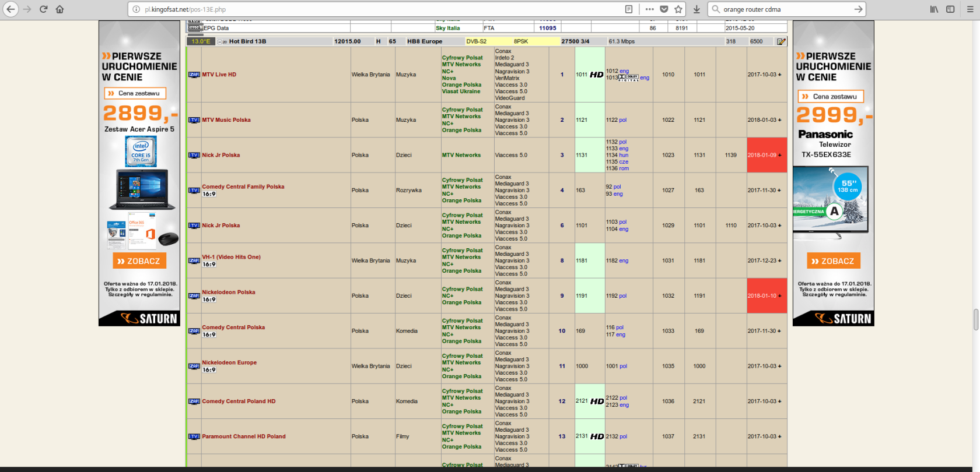This screenshot has height=472, width=980.
Task: Open the VH-1 (Video Hits One) link
Action: 231,257
